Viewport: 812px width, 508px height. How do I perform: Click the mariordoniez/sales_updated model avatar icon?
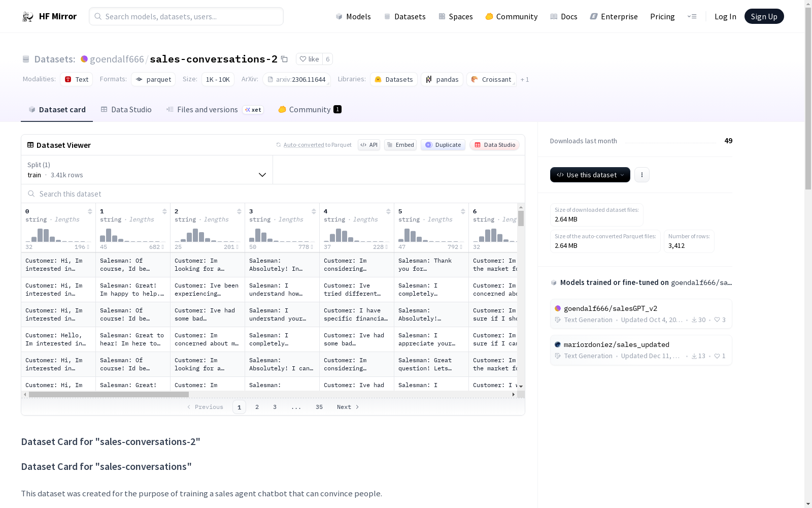(x=558, y=344)
